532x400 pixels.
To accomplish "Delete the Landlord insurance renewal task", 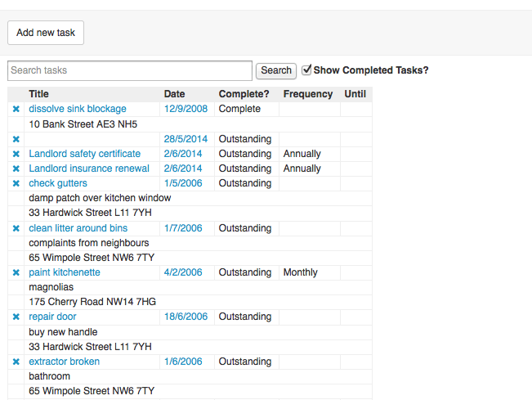I will point(16,169).
